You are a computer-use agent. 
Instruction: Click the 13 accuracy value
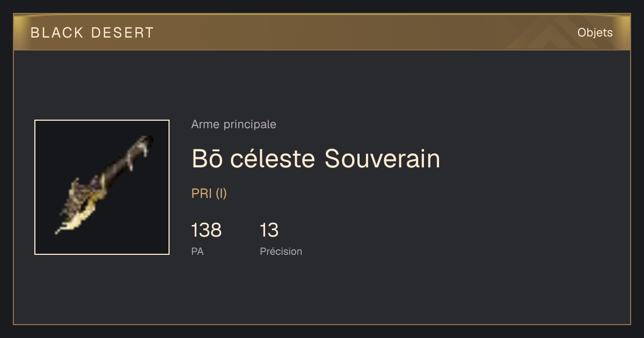click(x=269, y=230)
